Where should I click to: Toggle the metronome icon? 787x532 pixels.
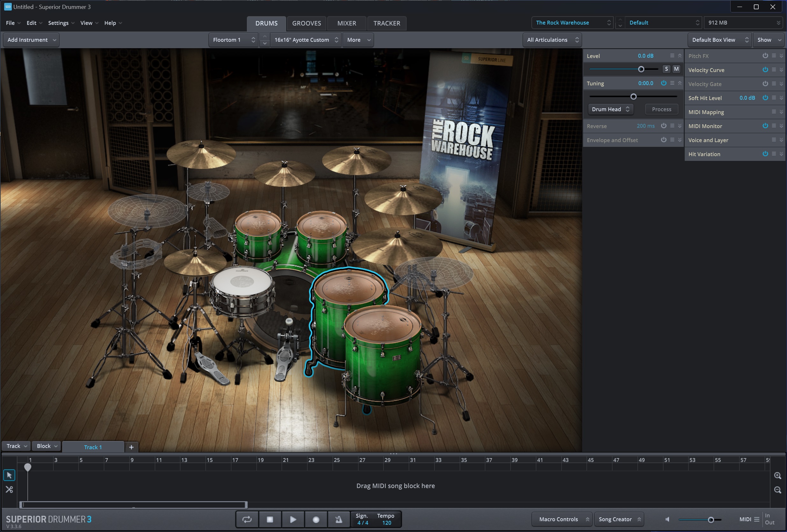tap(339, 519)
